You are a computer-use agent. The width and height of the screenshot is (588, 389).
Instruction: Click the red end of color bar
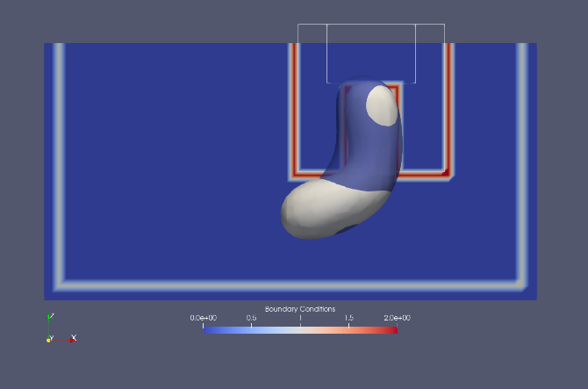393,329
